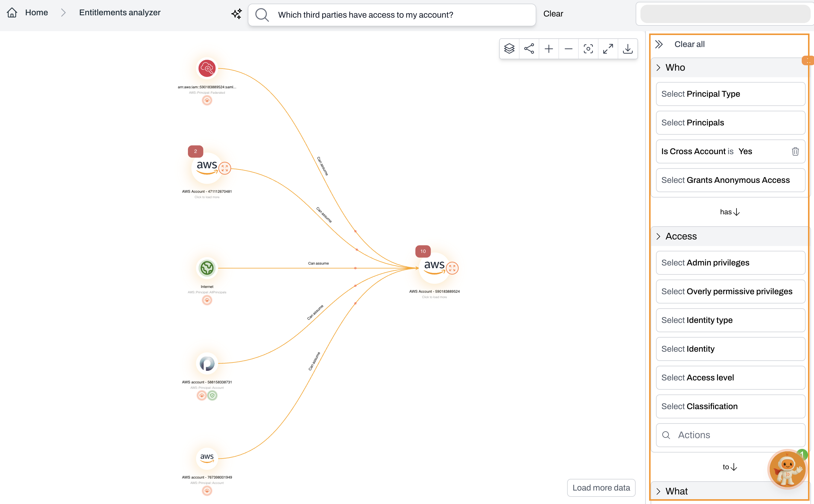Click the Clear button next to search

click(553, 14)
